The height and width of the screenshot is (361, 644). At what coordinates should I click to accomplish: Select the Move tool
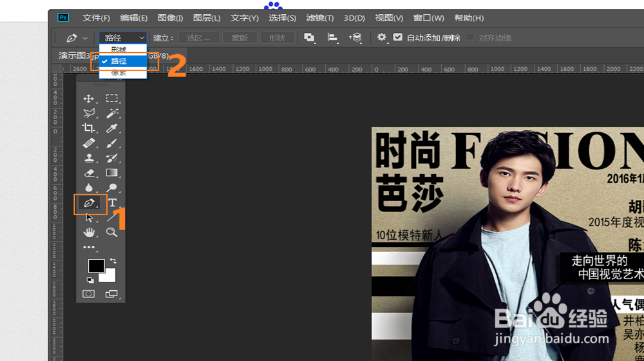(89, 99)
